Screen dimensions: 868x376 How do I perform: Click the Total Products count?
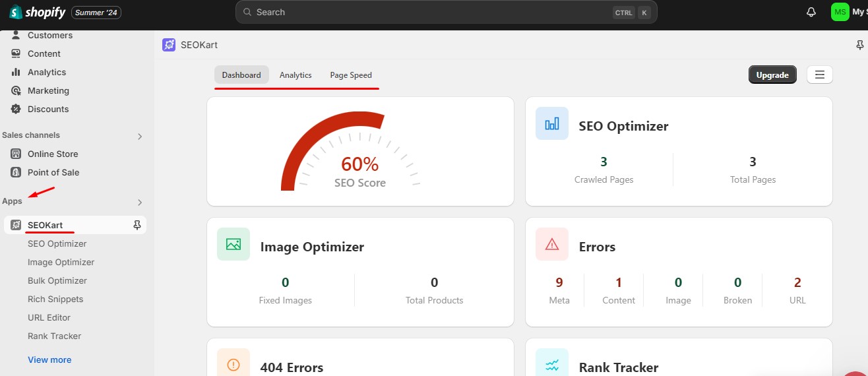pyautogui.click(x=434, y=282)
